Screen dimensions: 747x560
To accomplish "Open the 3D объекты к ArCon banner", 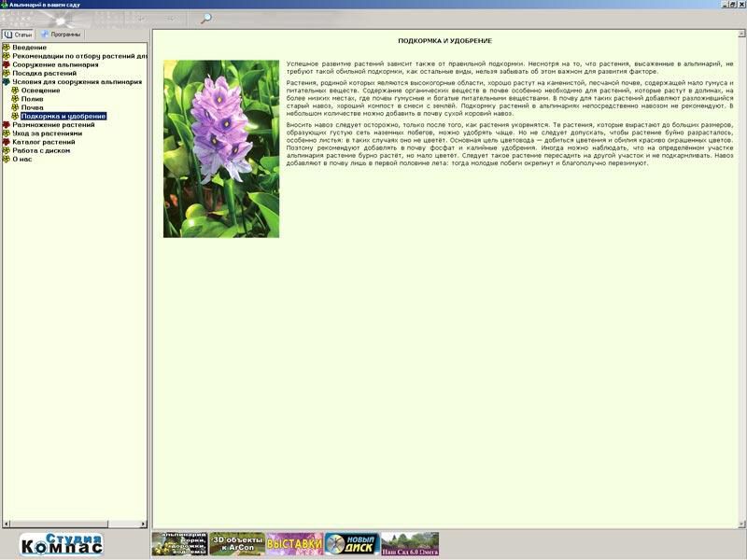I will point(237,544).
